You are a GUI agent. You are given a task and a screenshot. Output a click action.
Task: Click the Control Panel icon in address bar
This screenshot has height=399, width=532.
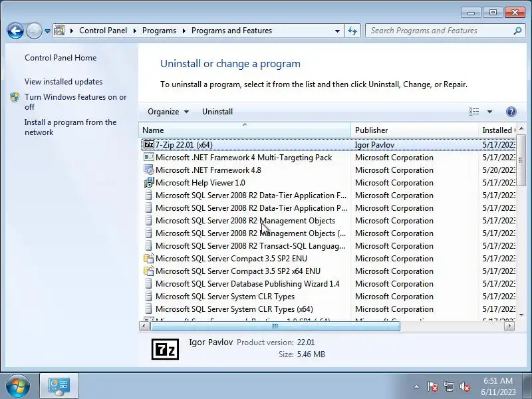click(x=60, y=31)
